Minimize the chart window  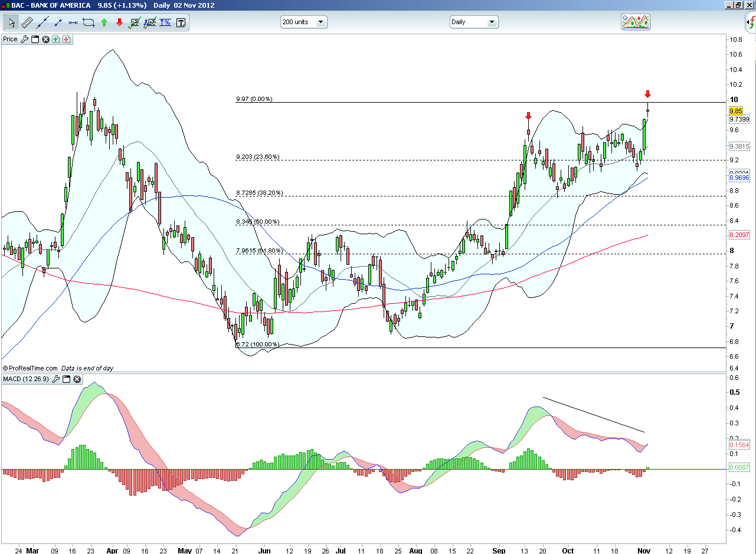click(728, 5)
